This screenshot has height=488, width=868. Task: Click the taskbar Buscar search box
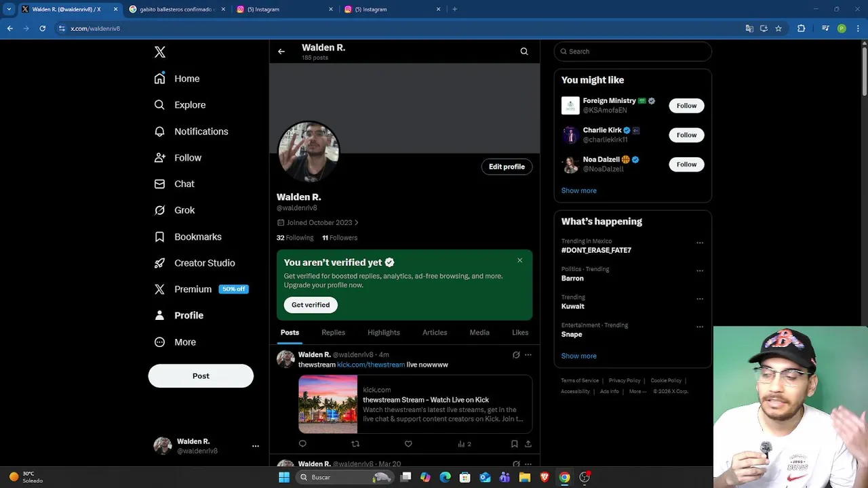tap(344, 477)
